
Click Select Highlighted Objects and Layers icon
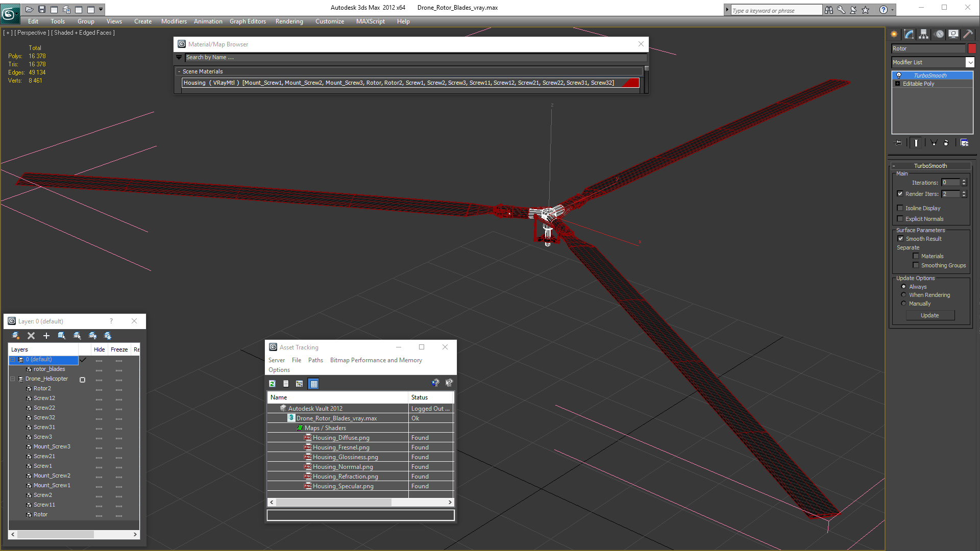(x=62, y=336)
